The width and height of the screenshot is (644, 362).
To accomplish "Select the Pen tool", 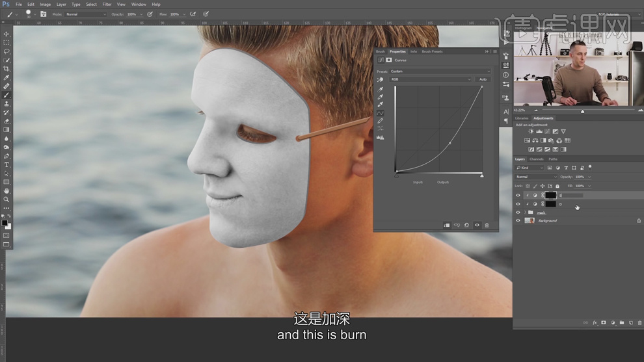I will coord(6,156).
